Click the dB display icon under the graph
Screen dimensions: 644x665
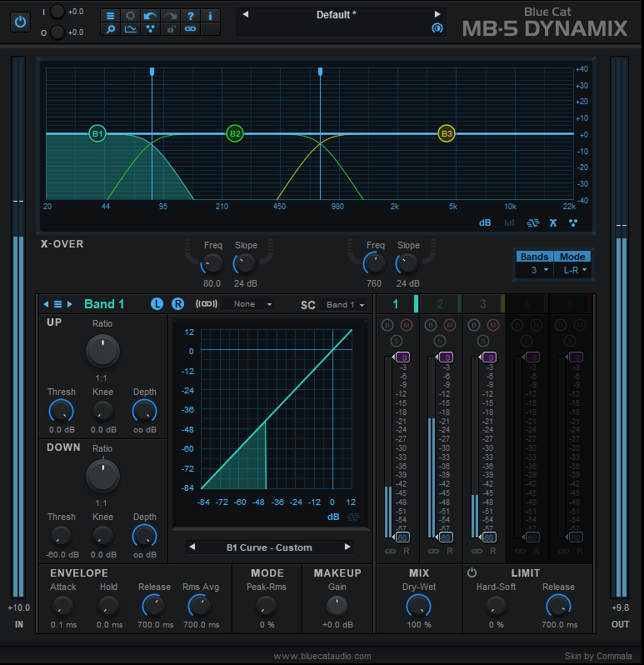(485, 222)
